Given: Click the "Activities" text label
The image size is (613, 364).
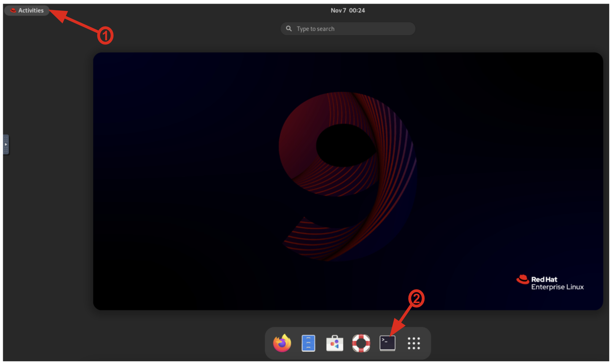Looking at the screenshot, I should (x=31, y=10).
